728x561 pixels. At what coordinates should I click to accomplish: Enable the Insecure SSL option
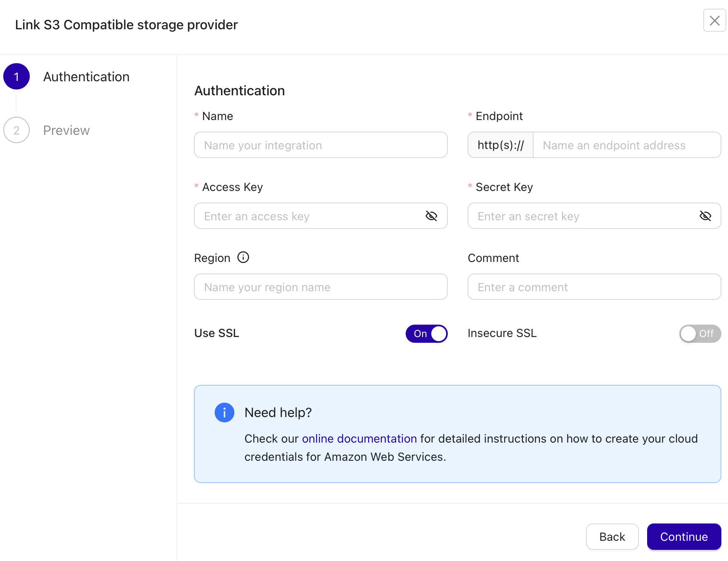(700, 334)
